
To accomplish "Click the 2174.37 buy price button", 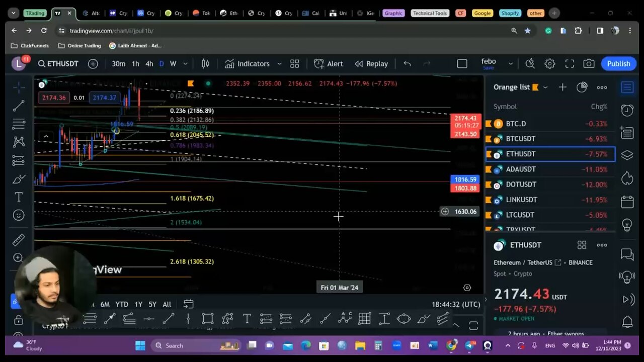I will (104, 98).
